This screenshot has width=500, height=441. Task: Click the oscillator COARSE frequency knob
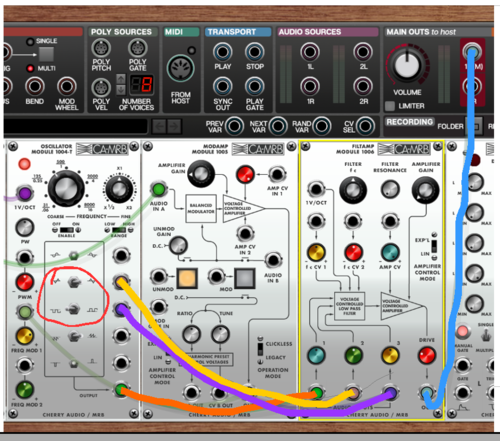point(66,188)
